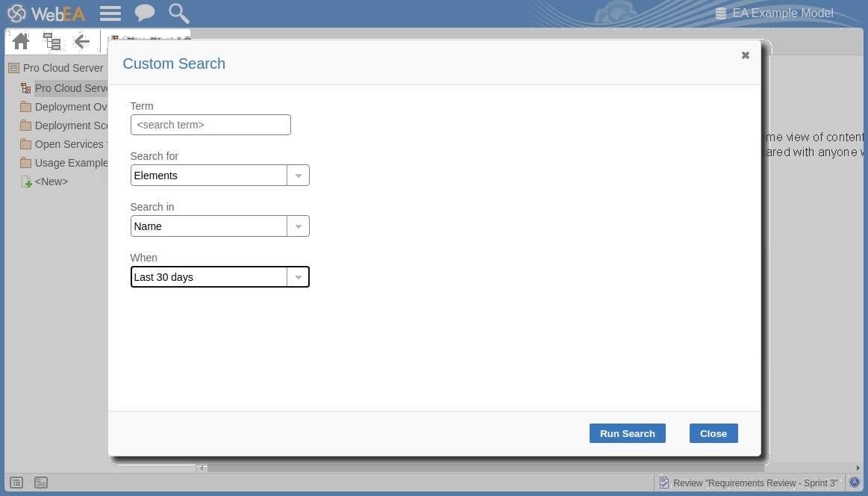
Task: Select the Pro Cloud Server root package
Action: (x=63, y=68)
